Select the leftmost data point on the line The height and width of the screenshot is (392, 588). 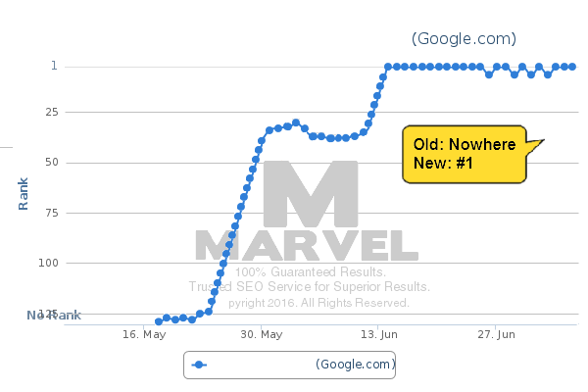159,321
